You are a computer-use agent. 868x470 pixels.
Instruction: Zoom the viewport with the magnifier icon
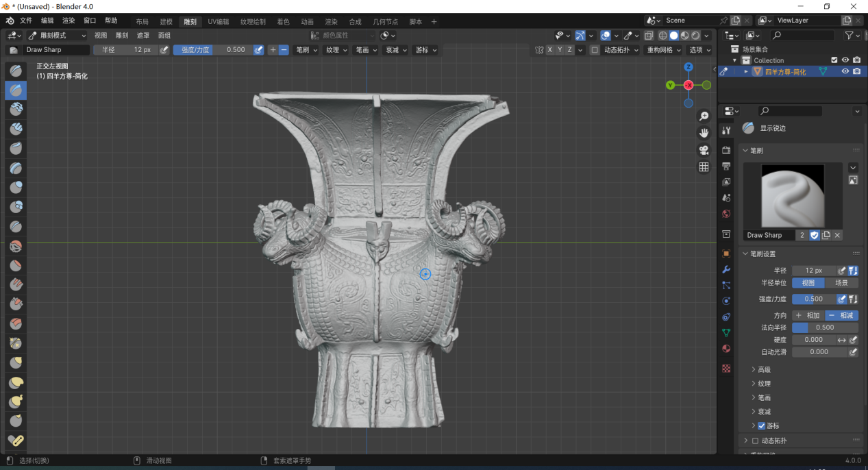(x=704, y=116)
